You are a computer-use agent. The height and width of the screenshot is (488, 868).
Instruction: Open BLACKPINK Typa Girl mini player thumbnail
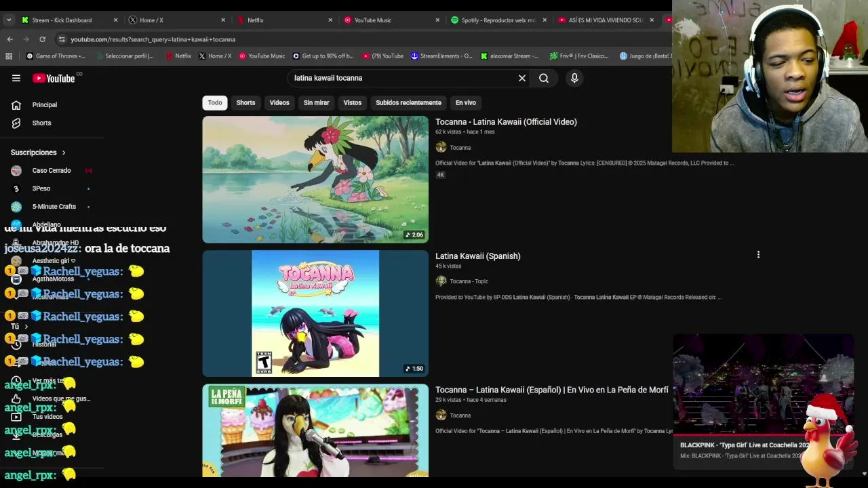(763, 383)
